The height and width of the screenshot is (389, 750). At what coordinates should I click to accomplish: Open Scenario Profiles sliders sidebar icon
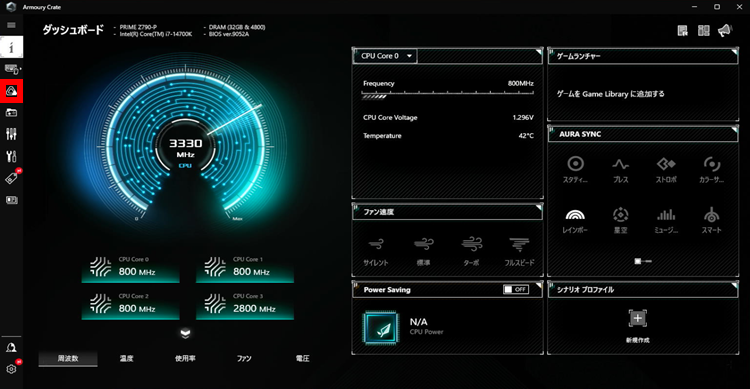[x=11, y=134]
